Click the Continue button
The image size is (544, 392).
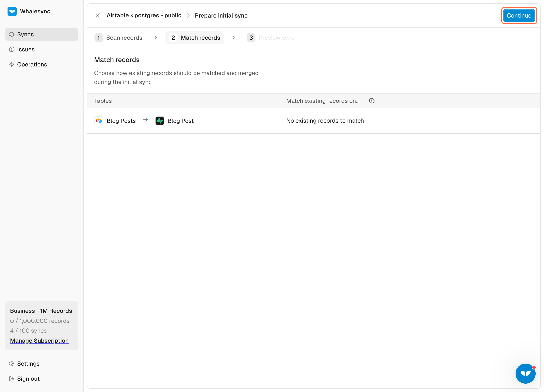click(519, 16)
